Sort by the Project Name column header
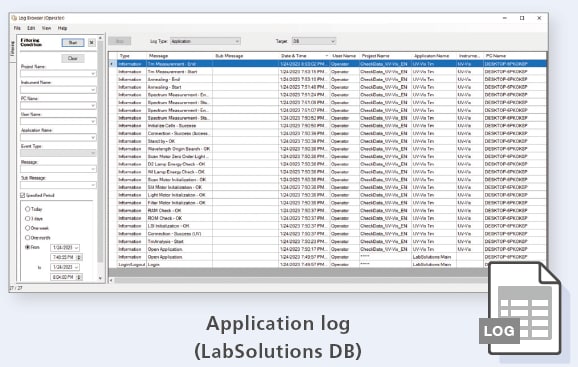Screen dimensions: 578x367 [x=385, y=56]
